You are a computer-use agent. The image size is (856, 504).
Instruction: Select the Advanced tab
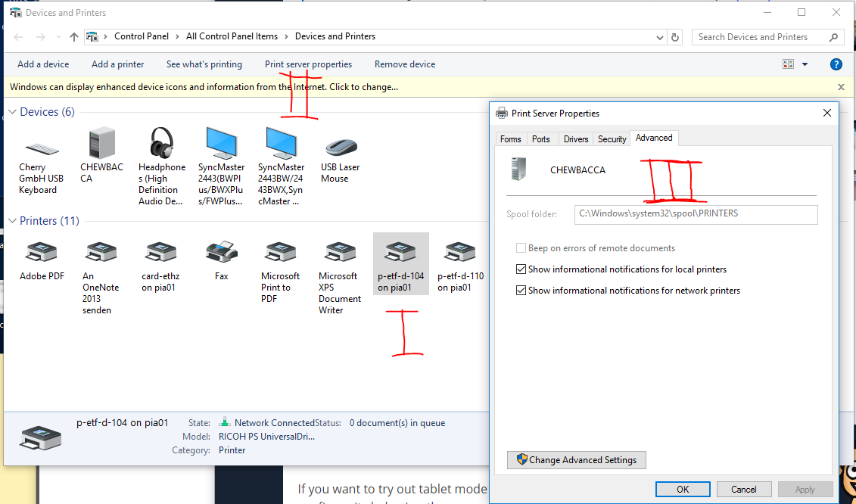coord(654,138)
